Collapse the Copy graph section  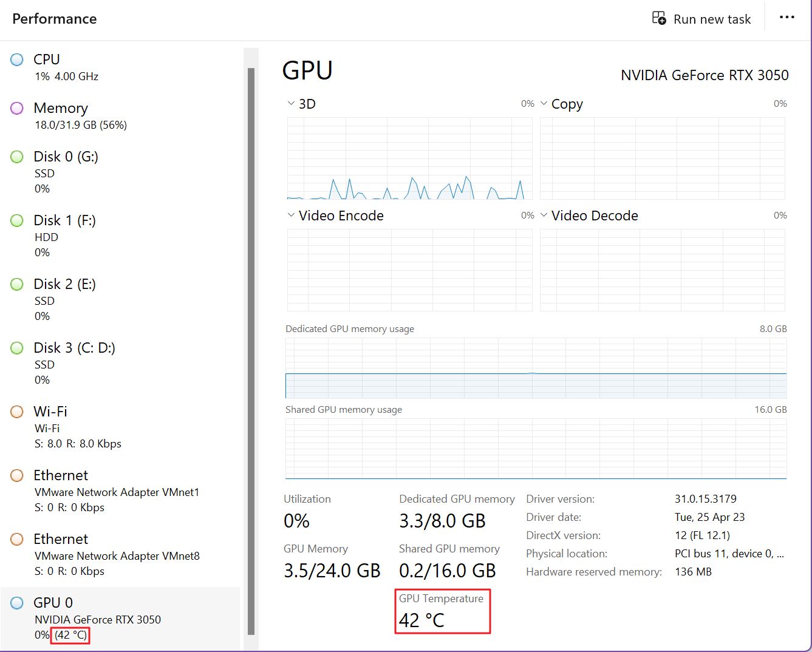tap(544, 103)
